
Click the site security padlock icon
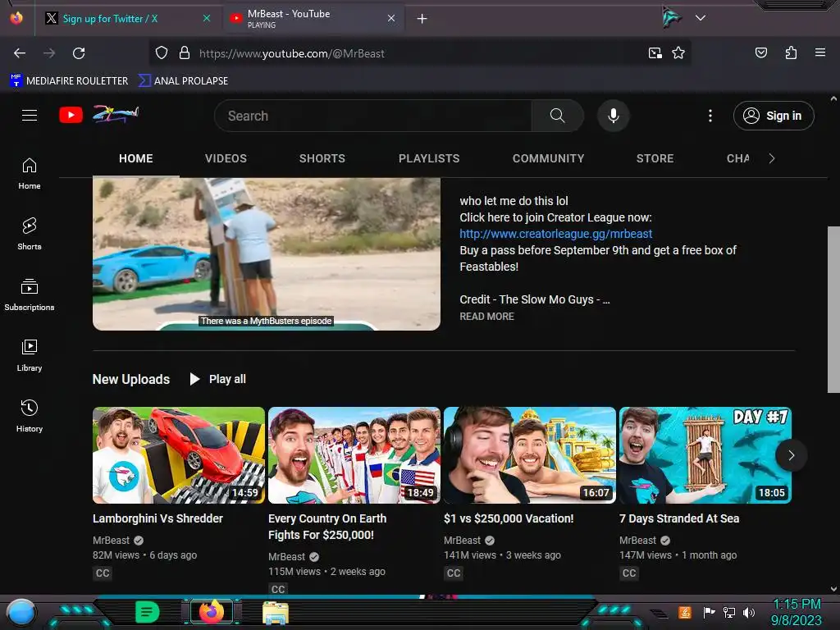[x=185, y=53]
